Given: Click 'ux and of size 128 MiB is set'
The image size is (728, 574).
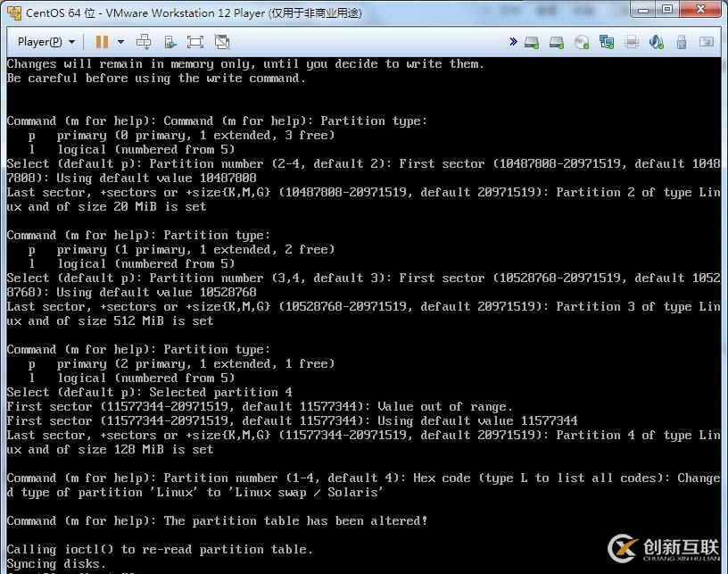Looking at the screenshot, I should click(x=110, y=450).
